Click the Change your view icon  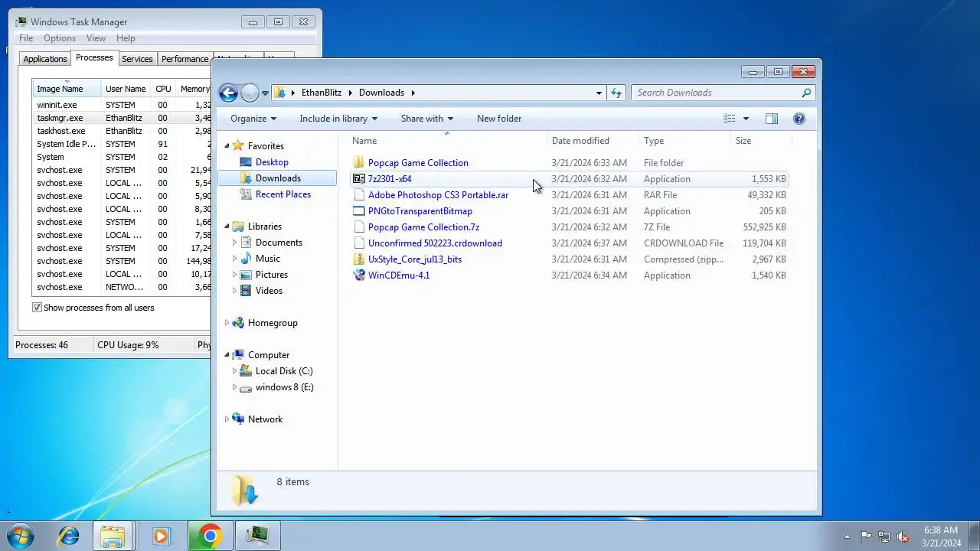tap(730, 119)
